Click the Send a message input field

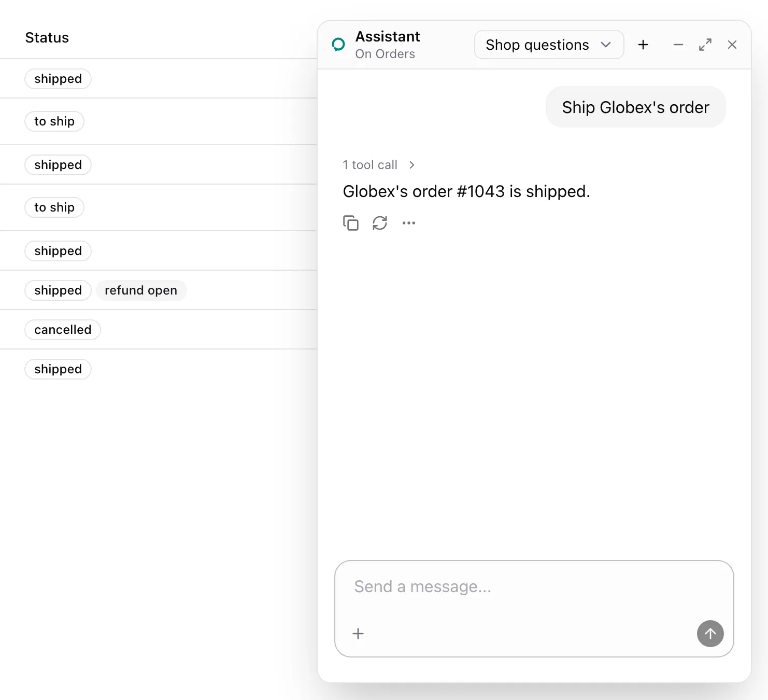(534, 608)
